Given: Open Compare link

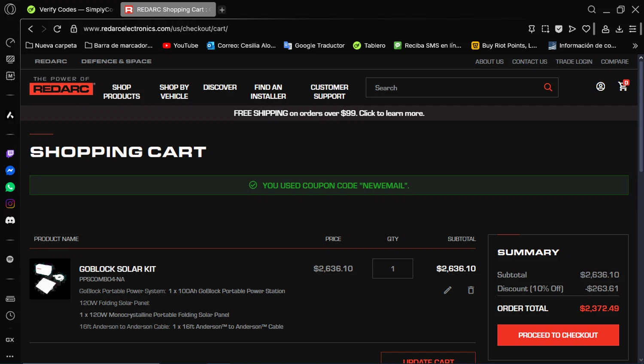Looking at the screenshot, I should point(614,61).
